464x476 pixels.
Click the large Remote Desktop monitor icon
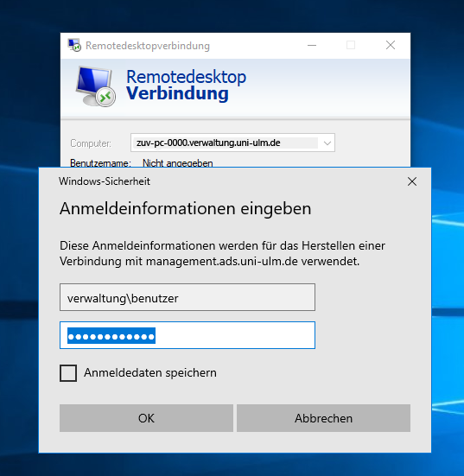click(96, 86)
